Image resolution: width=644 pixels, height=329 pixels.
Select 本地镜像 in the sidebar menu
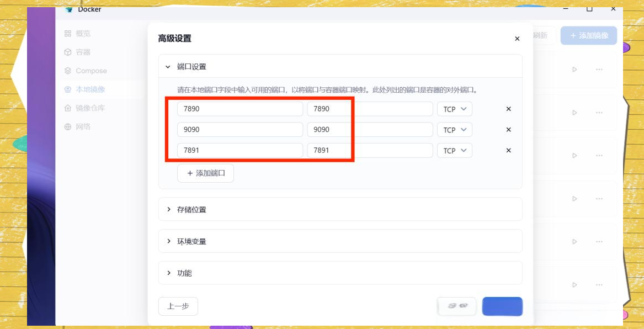point(91,89)
